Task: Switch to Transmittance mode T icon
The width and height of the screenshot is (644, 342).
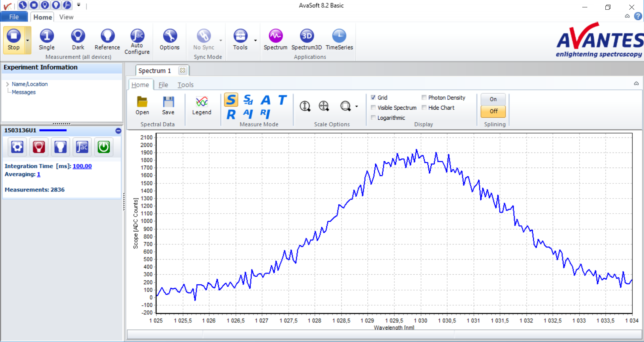Action: (282, 100)
